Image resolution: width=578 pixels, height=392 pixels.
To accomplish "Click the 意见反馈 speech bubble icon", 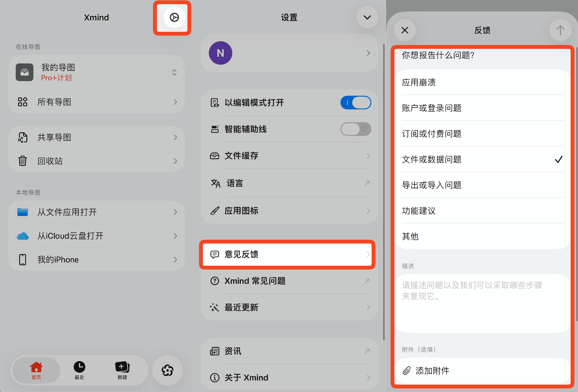I will [214, 254].
